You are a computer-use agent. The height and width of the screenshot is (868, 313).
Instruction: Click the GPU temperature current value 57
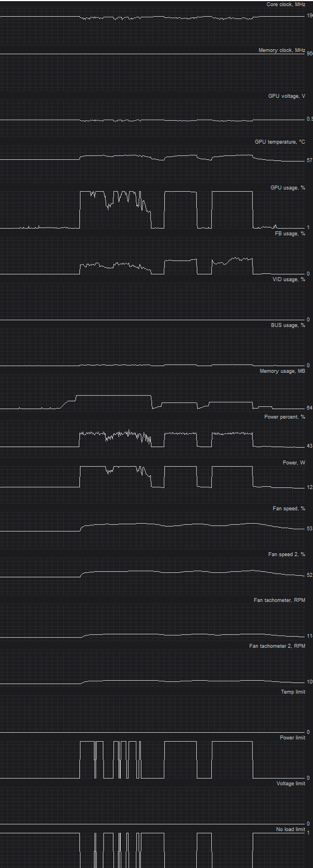(x=310, y=161)
